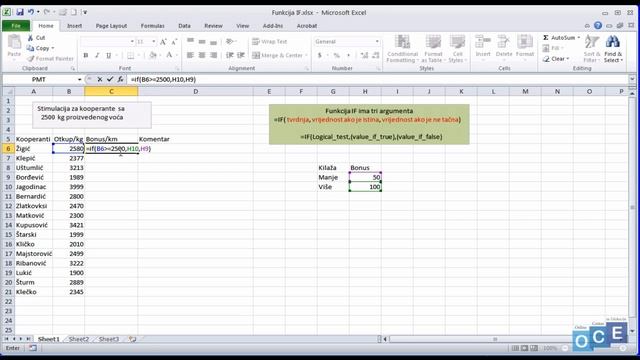Switch to Sheet2 worksheet tab
The width and height of the screenshot is (640, 360).
point(79,339)
